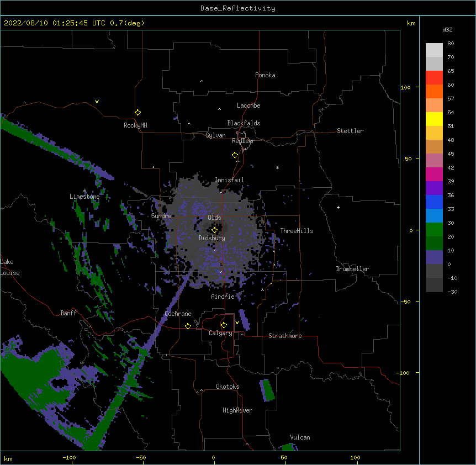Pick the orange 60-57 dBZ legend swatch
The image size is (476, 465).
(434, 91)
